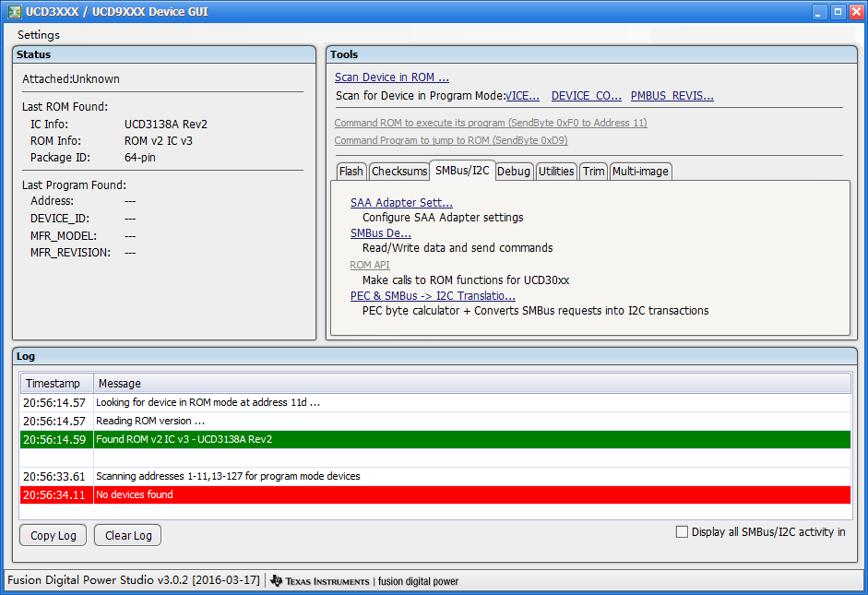
Task: Click the '64-pin' Package ID value
Action: [x=140, y=158]
